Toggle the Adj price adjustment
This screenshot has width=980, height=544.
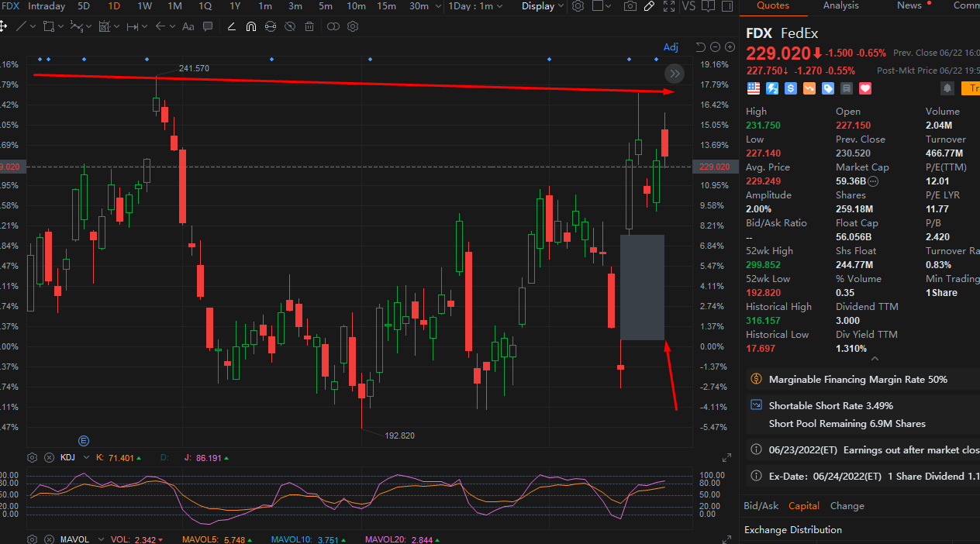[671, 47]
